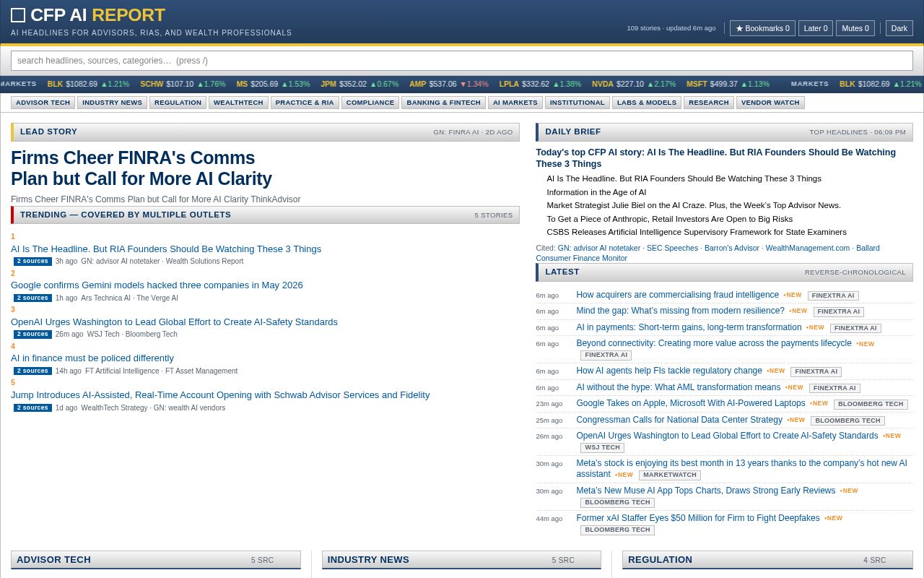Click NVDA ticker in markets strip

point(634,84)
